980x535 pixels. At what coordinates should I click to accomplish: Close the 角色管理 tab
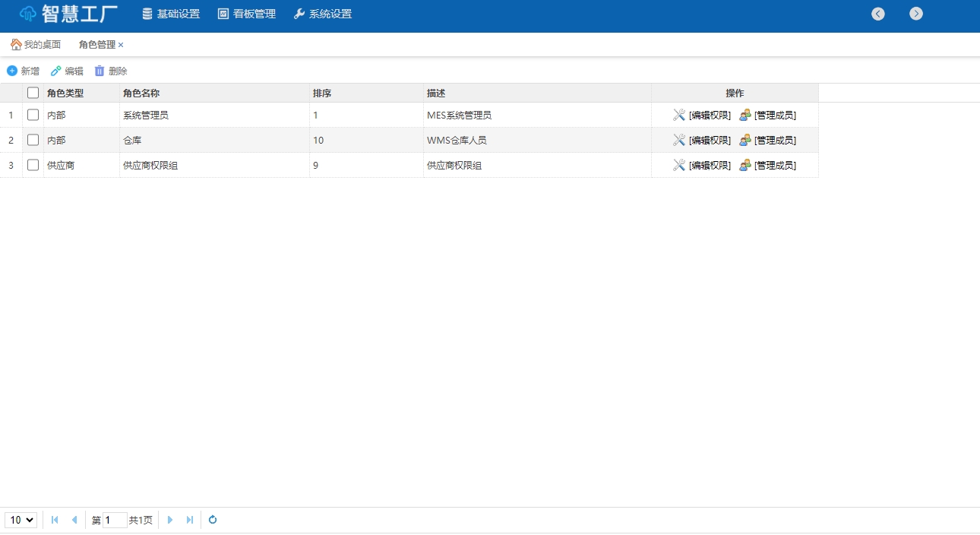point(121,45)
